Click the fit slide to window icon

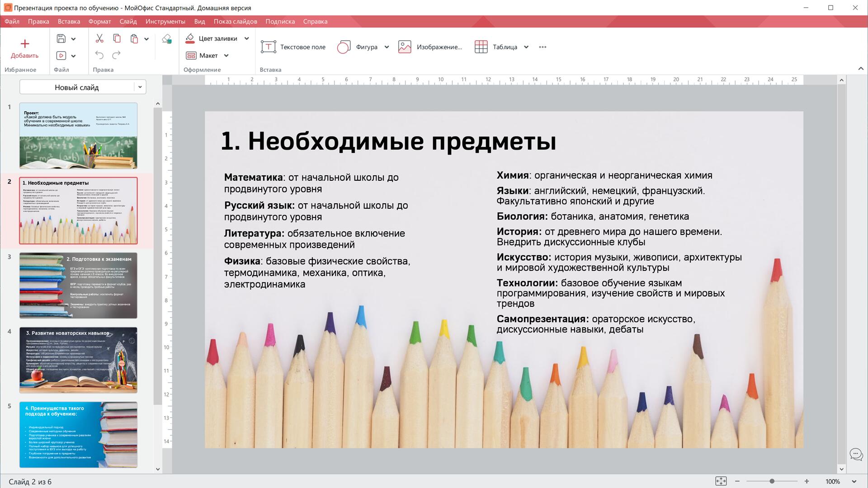[721, 481]
